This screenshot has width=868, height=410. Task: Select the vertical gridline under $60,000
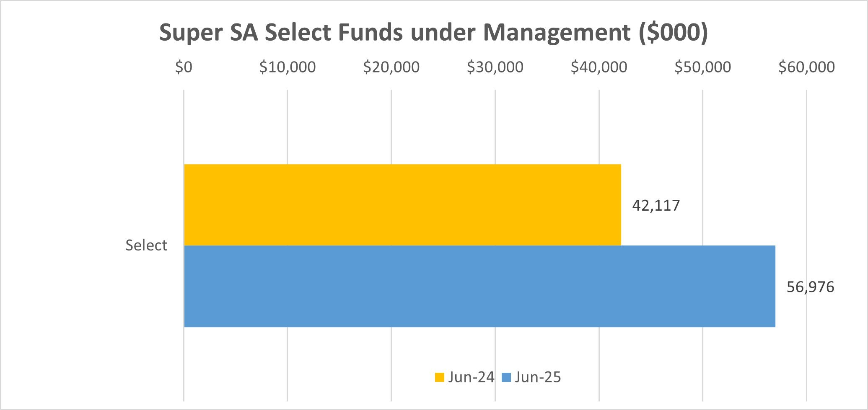806,126
